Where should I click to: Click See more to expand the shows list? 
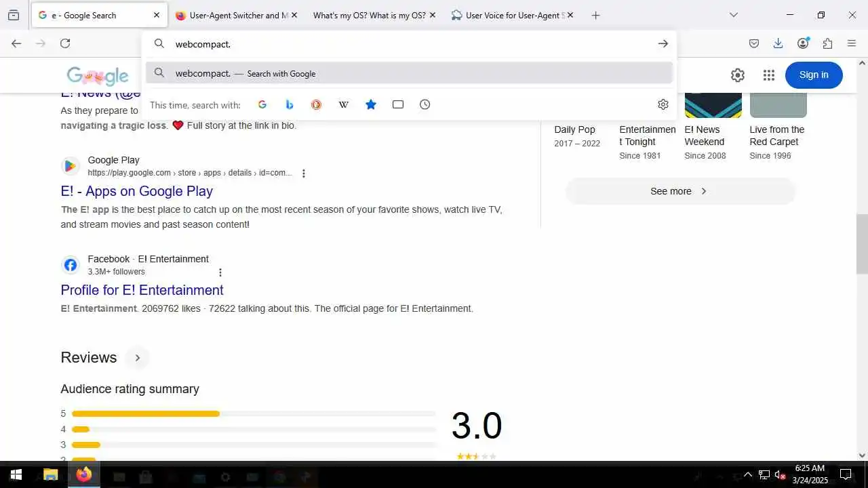679,191
